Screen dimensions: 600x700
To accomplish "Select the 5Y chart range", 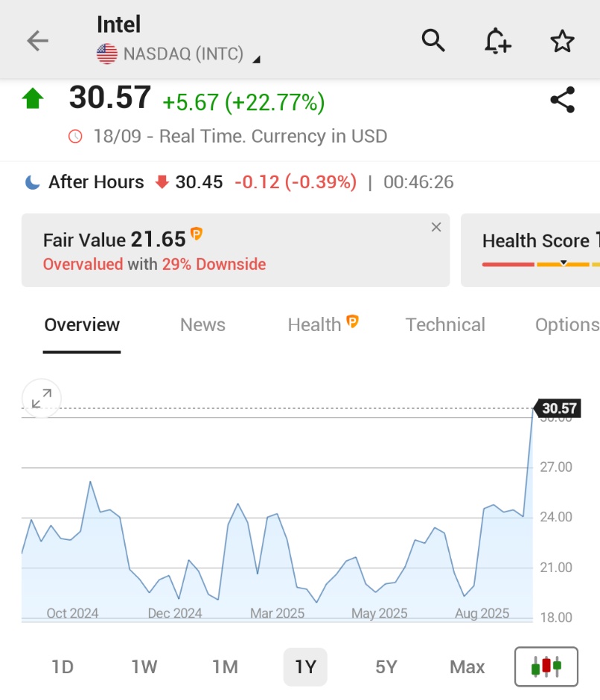I will [x=386, y=667].
